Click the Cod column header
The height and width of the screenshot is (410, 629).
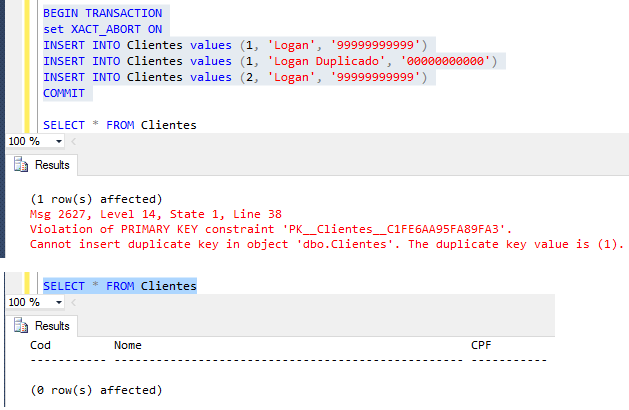click(x=41, y=345)
